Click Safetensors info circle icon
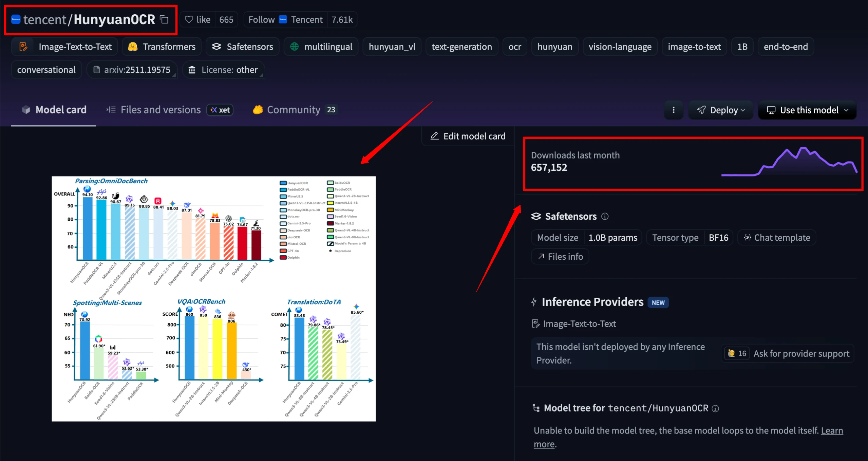The image size is (868, 461). coord(605,216)
